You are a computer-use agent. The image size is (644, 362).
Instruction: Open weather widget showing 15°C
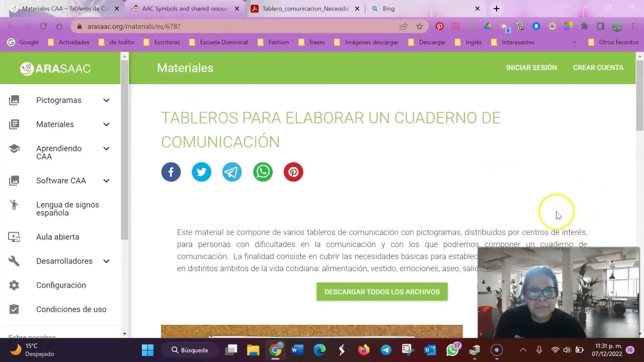click(31, 350)
